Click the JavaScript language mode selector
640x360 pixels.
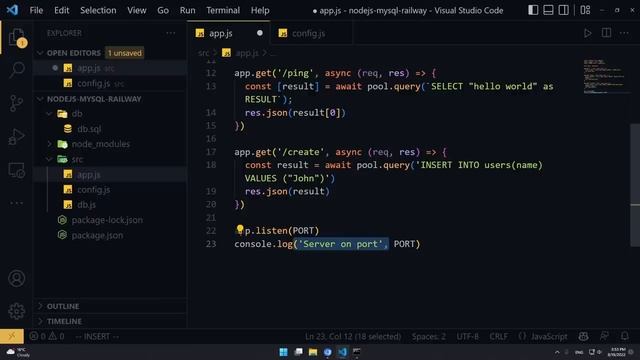click(x=549, y=336)
